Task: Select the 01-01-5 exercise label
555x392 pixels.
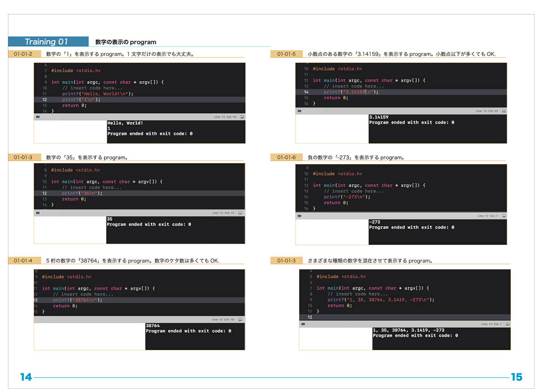Action: tap(286, 54)
